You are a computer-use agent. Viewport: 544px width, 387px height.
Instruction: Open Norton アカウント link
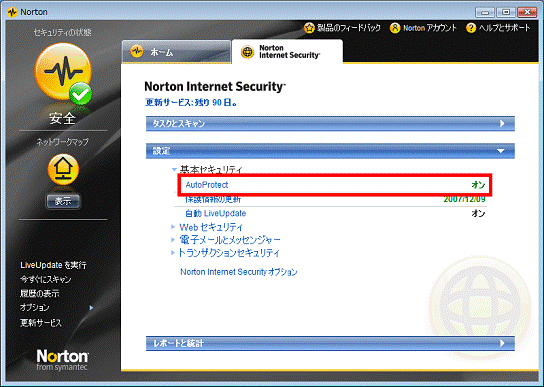point(430,28)
